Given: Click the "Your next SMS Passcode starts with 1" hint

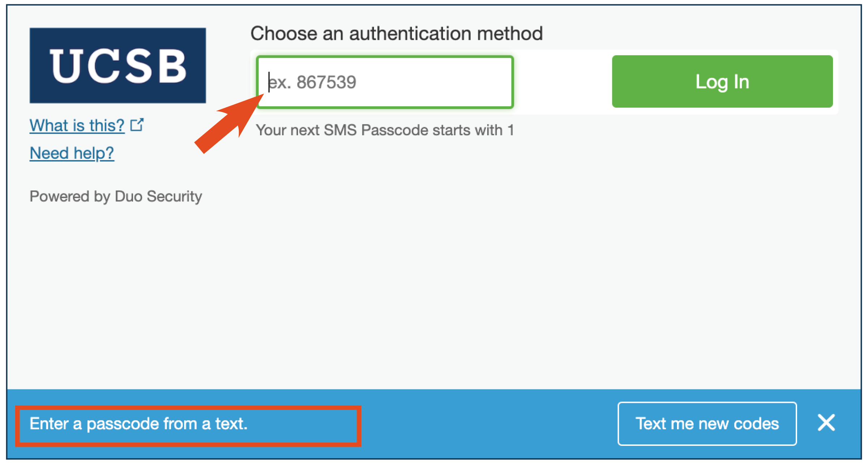Looking at the screenshot, I should coord(385,130).
